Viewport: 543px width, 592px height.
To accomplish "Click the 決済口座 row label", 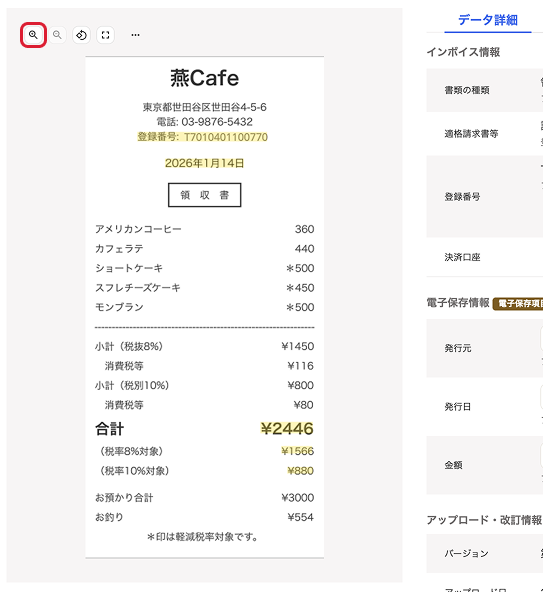I will 462,257.
